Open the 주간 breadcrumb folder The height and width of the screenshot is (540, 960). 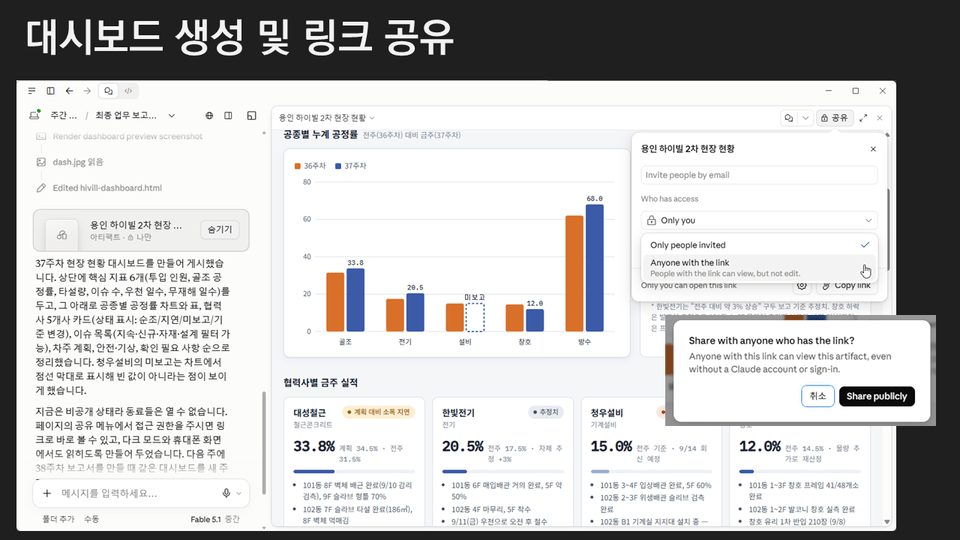tap(64, 115)
